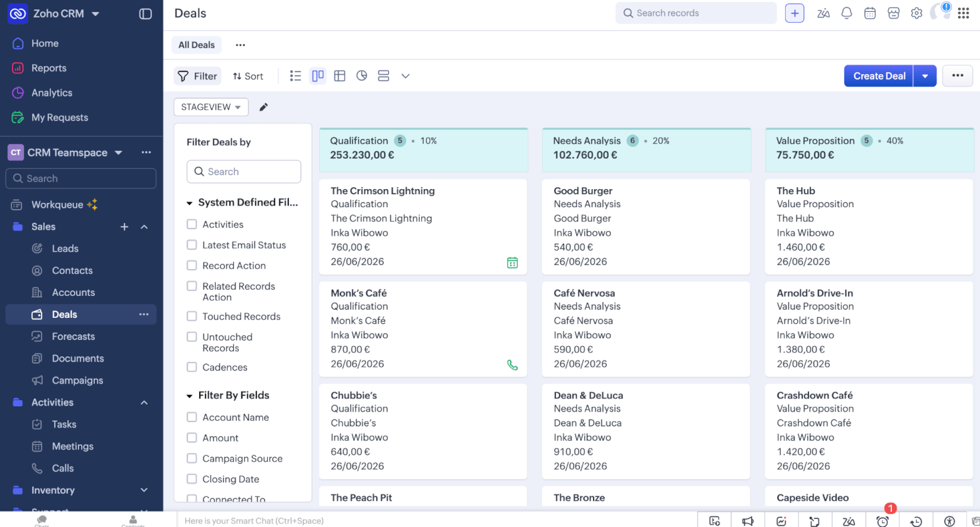Add a new module with plus next to Sales
The width and height of the screenshot is (980, 527).
pos(124,227)
